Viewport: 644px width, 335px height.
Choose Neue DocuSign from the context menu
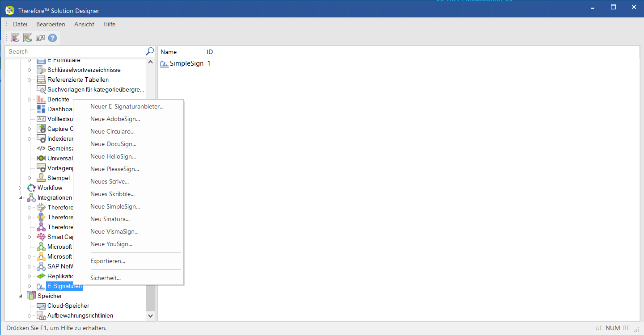tap(112, 144)
